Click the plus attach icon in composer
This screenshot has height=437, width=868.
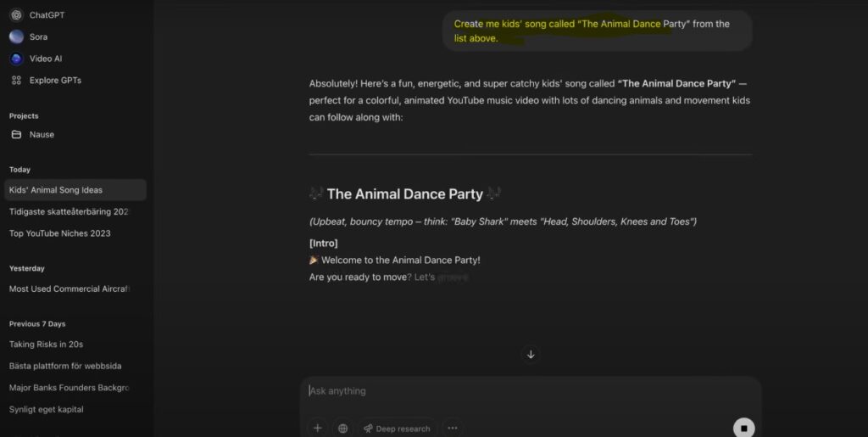point(317,429)
